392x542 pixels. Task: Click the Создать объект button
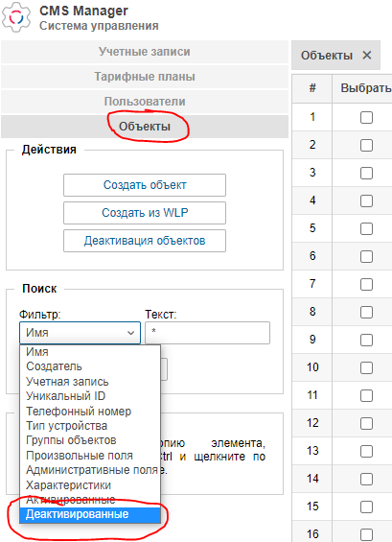[145, 185]
